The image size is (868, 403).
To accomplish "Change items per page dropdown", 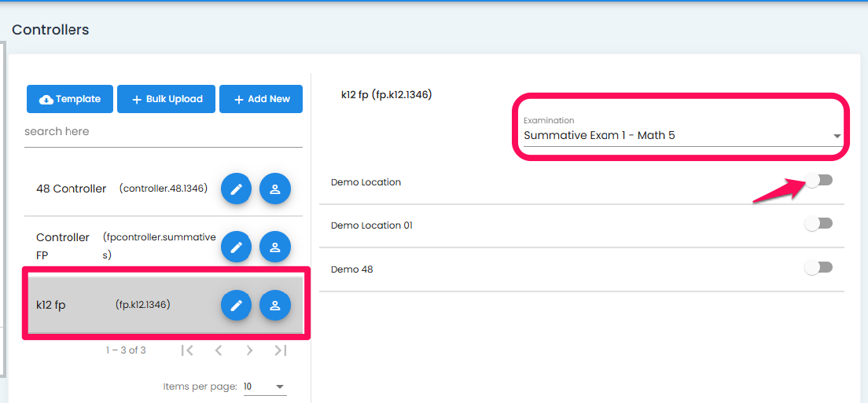I will [265, 387].
